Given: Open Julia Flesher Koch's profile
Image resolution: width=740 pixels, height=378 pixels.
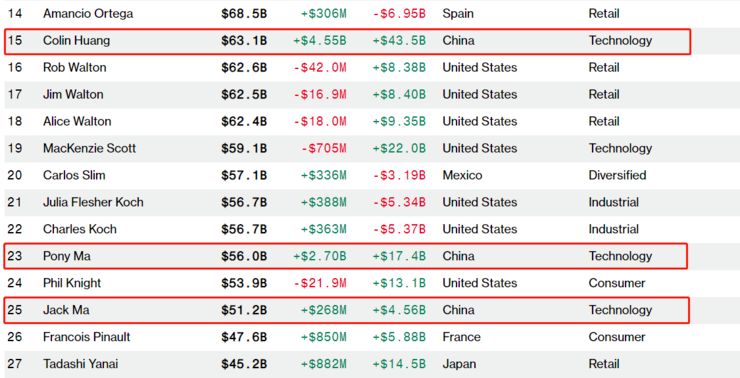Looking at the screenshot, I should pos(93,202).
